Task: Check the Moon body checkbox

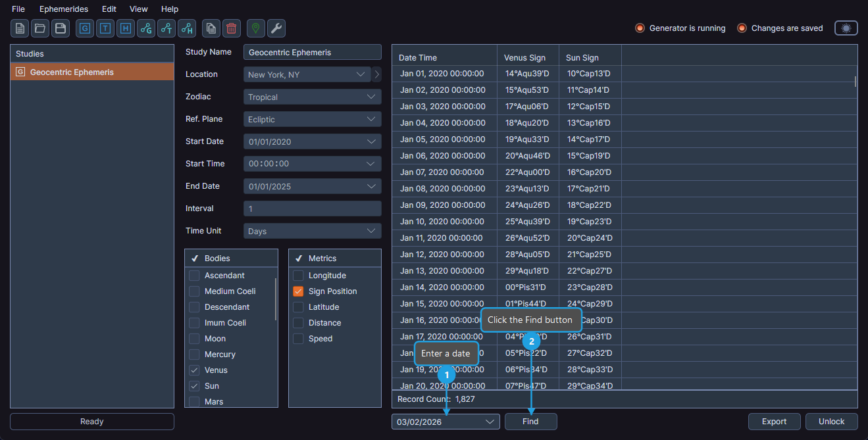Action: 194,338
